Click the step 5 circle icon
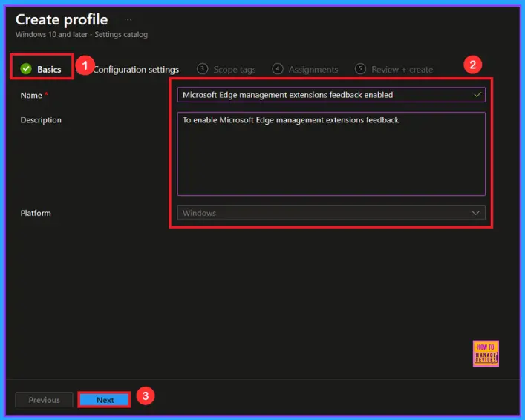This screenshot has height=420, width=525. point(360,68)
